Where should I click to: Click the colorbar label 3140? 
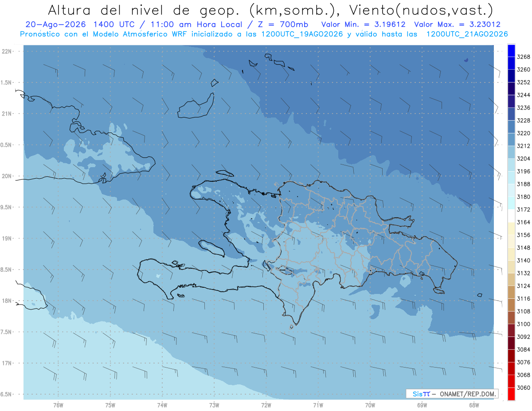coord(524,260)
